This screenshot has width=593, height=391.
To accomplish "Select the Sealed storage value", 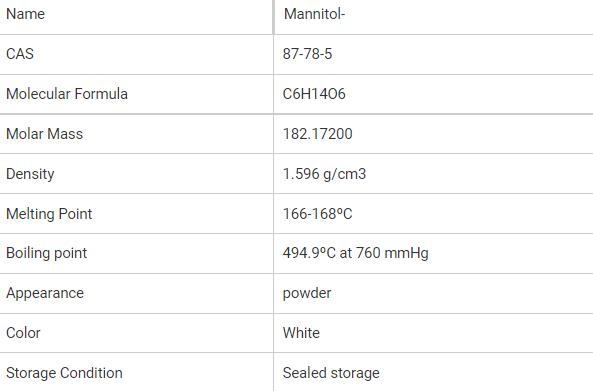I will pyautogui.click(x=331, y=373).
